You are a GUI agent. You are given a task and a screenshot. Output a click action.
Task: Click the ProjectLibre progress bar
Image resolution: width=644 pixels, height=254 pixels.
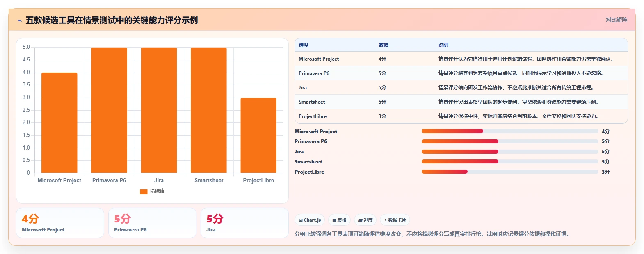pyautogui.click(x=510, y=172)
